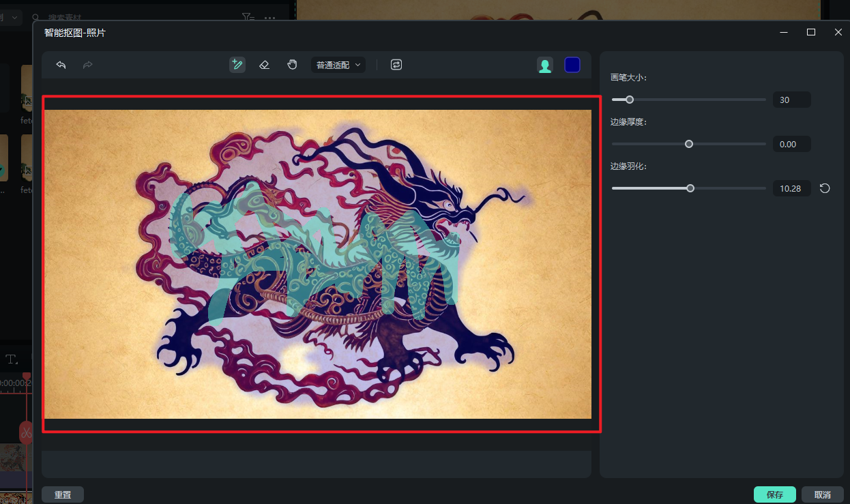The image size is (850, 504).
Task: Click the 边缘厚度 slider handle
Action: click(x=689, y=144)
